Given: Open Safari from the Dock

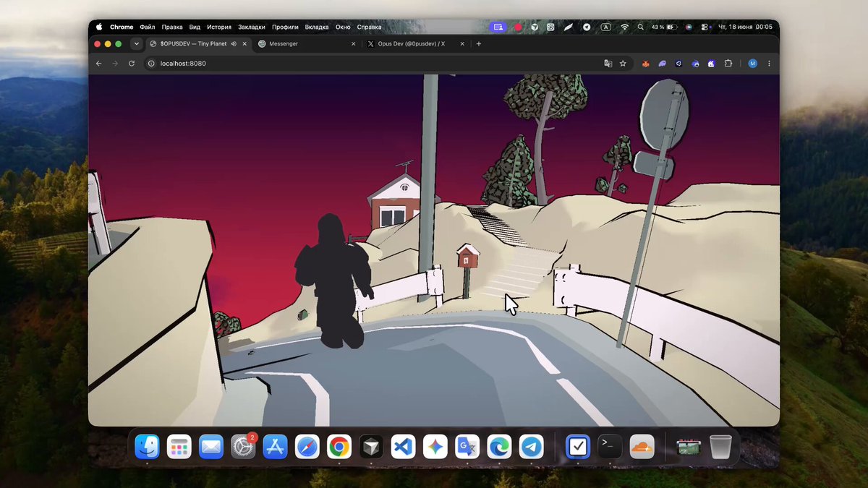Looking at the screenshot, I should point(307,447).
